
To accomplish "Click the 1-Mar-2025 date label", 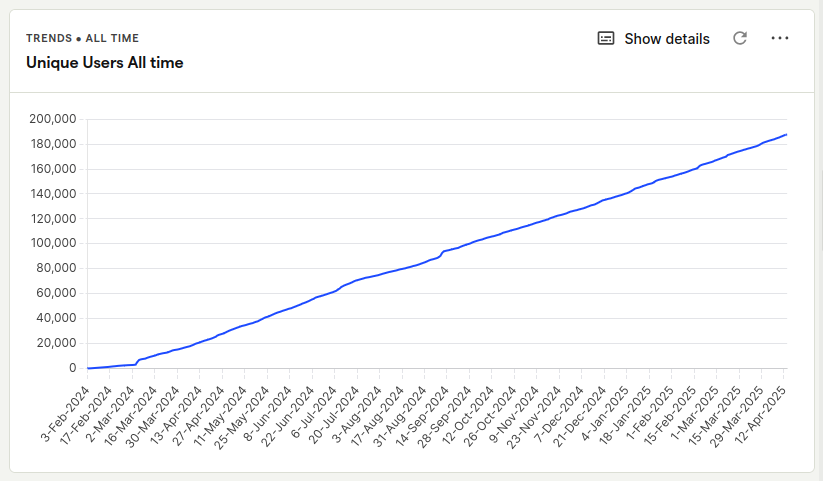I will pyautogui.click(x=693, y=414).
